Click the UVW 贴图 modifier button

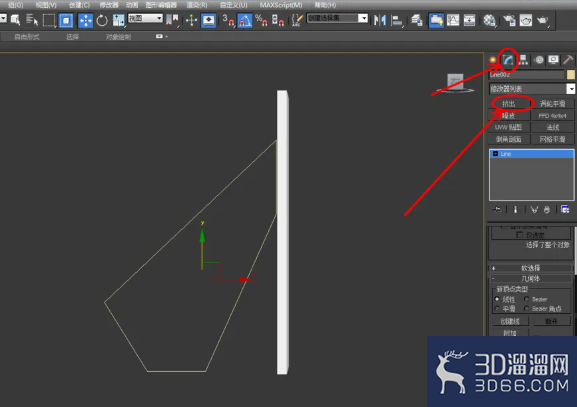point(509,127)
